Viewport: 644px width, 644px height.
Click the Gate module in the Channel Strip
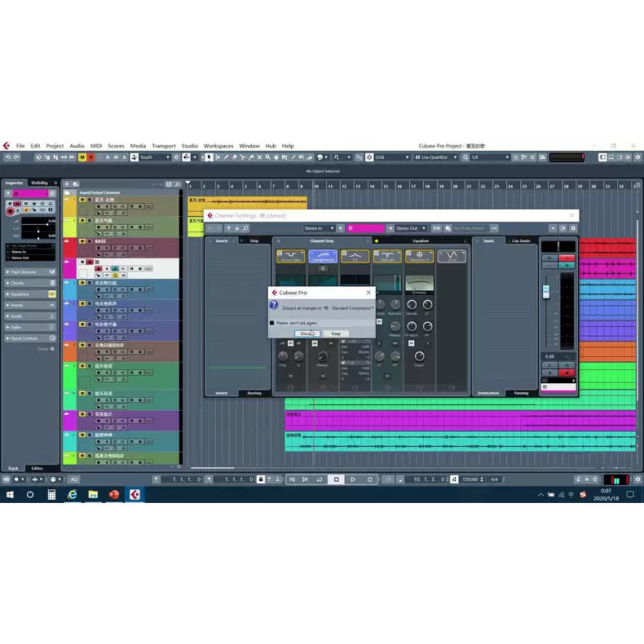click(291, 256)
